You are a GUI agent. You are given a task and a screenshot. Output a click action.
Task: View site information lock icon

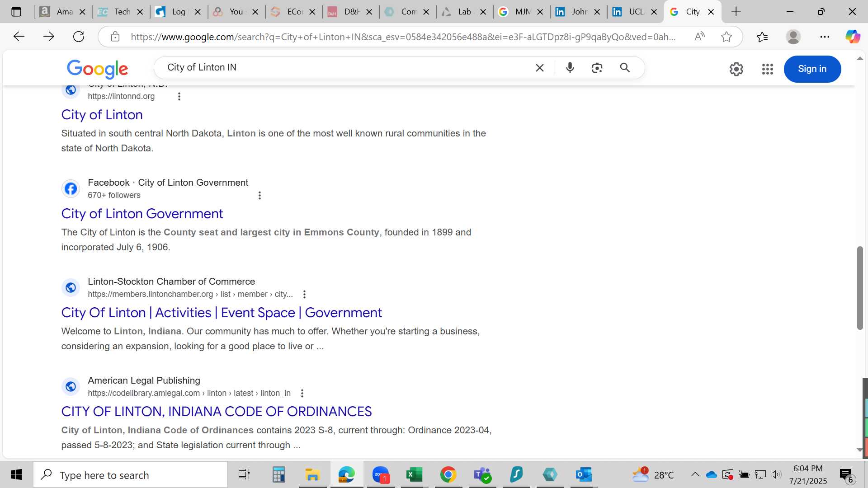click(115, 37)
